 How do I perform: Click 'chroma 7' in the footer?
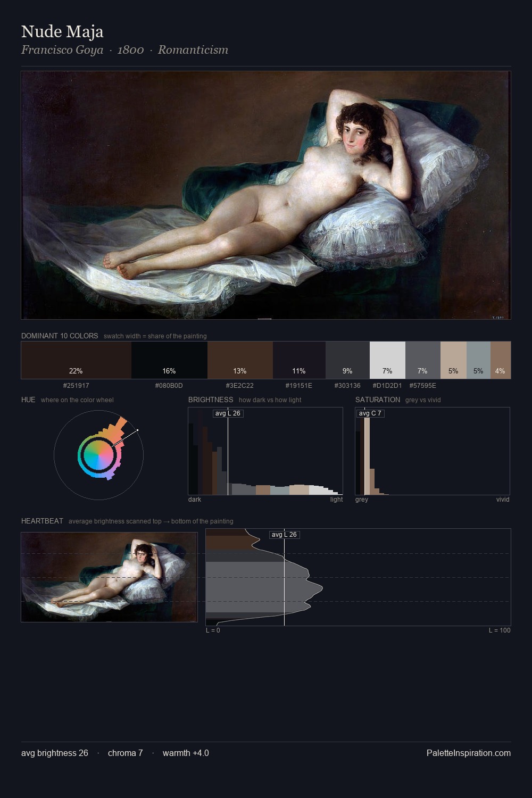[x=126, y=753]
